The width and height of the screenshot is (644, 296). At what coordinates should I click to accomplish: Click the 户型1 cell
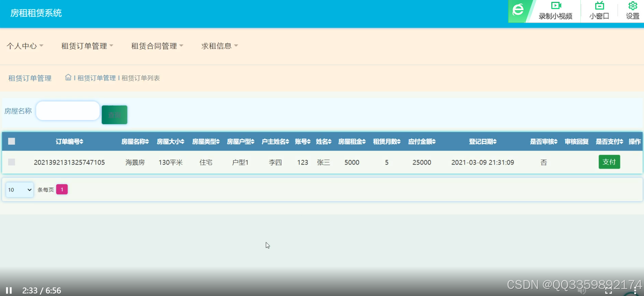(x=240, y=162)
